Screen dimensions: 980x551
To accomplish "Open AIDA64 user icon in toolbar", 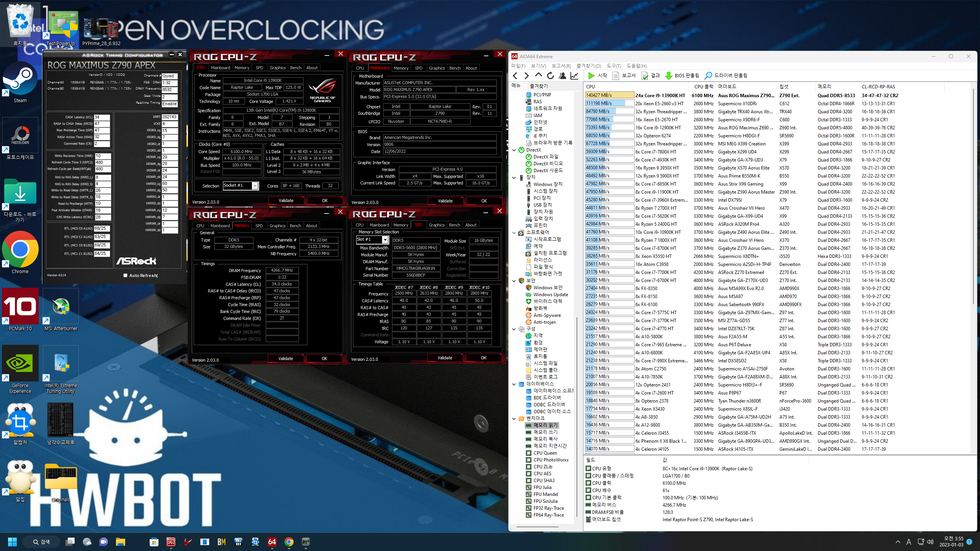I will coord(562,76).
